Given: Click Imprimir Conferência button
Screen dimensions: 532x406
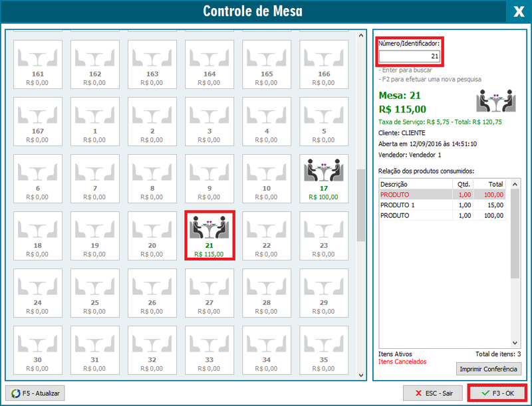Looking at the screenshot, I should point(489,369).
